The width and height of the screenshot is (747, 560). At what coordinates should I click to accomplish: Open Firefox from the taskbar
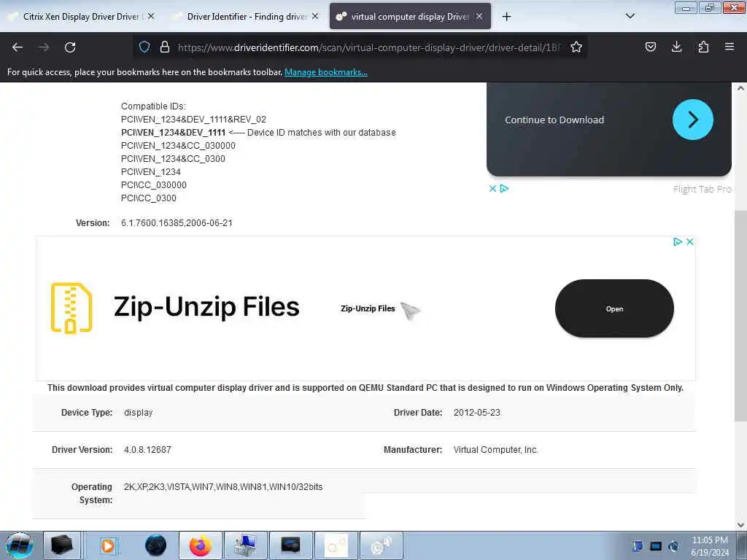click(x=201, y=545)
